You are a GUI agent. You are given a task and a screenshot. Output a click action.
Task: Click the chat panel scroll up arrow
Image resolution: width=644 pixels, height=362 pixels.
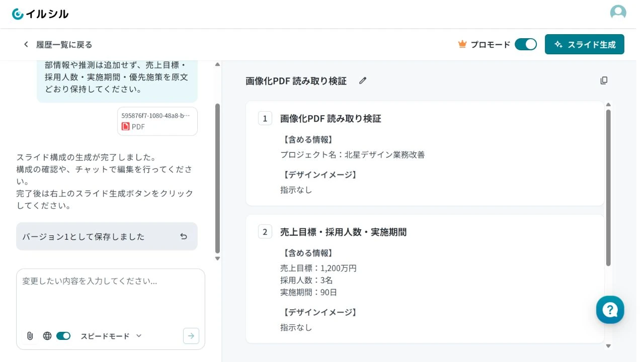[x=217, y=64]
